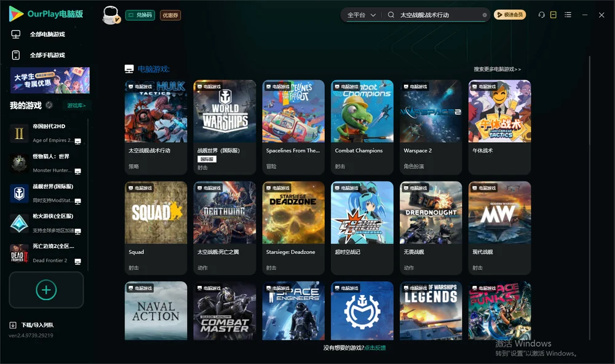This screenshot has width=615, height=364.
Task: Click the PC icon on Monster Hunter row
Action: 77,172
